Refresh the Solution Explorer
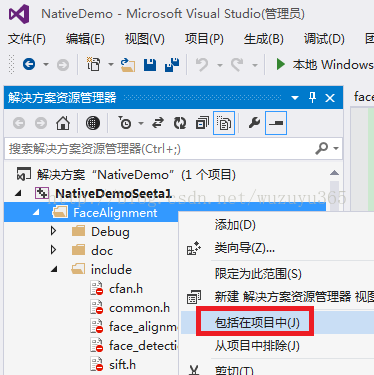This screenshot has width=374, height=375. tap(180, 123)
